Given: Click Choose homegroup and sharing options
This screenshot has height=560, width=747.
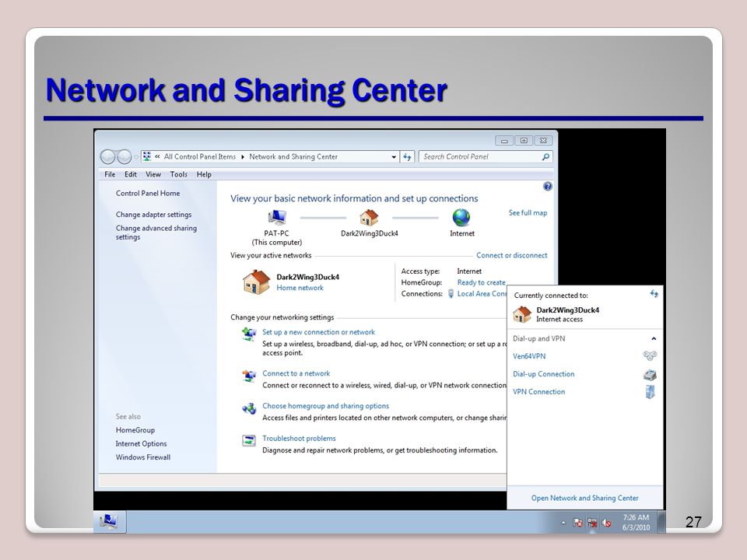Looking at the screenshot, I should [325, 406].
